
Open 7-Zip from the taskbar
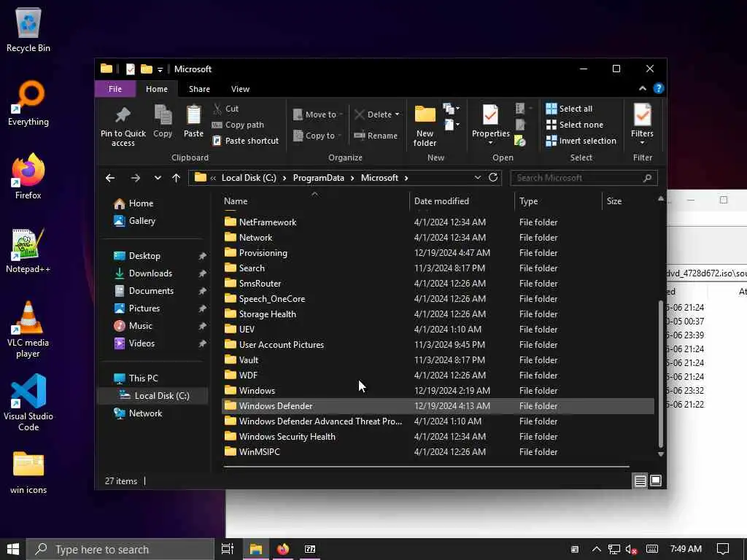[309, 549]
